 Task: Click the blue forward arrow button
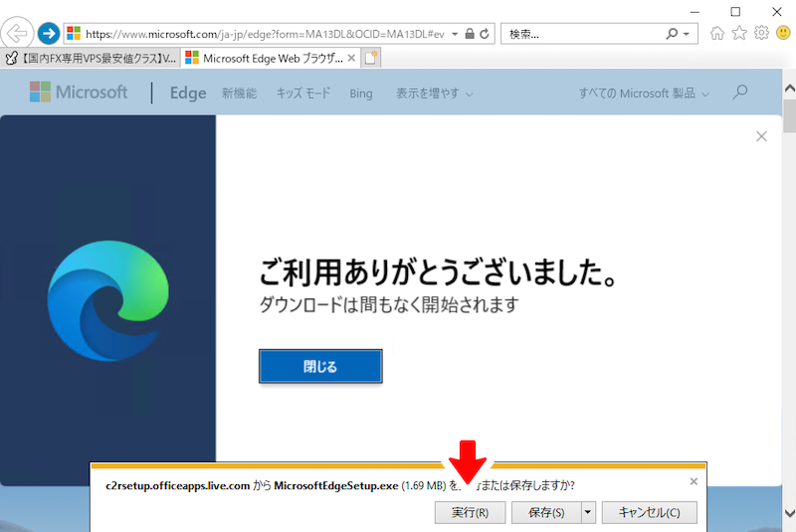click(x=49, y=34)
